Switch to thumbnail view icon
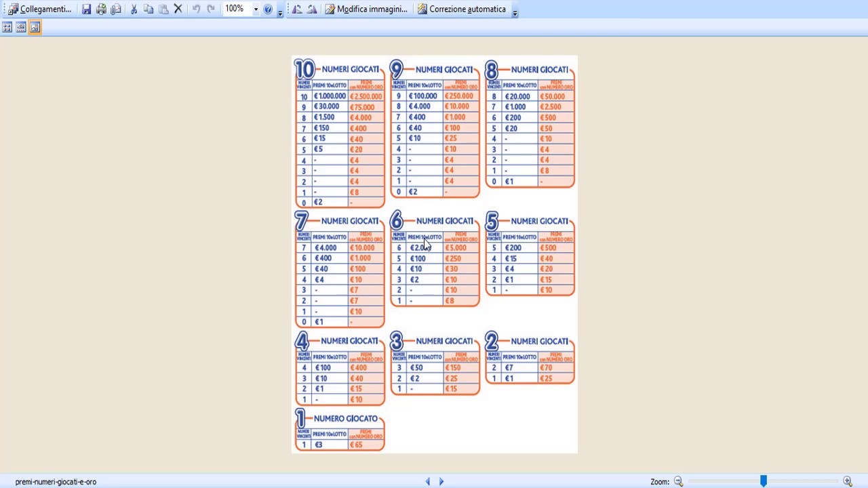This screenshot has height=488, width=868. click(7, 27)
